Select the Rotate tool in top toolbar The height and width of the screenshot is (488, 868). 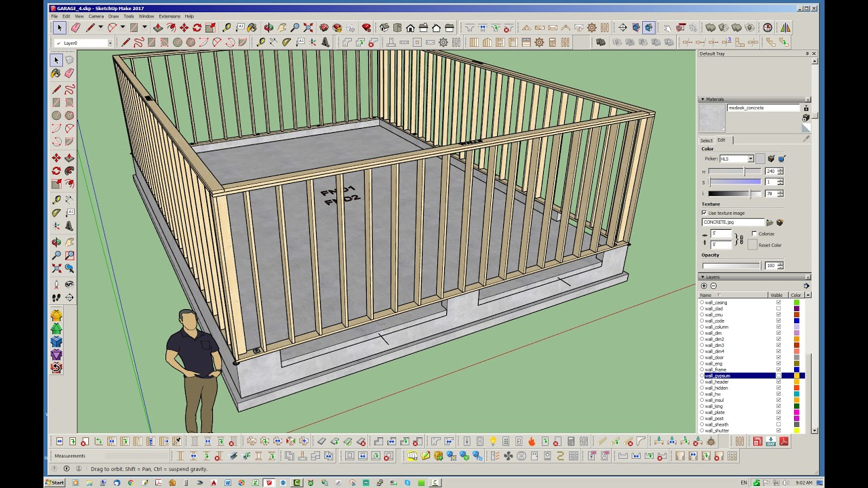[x=197, y=28]
